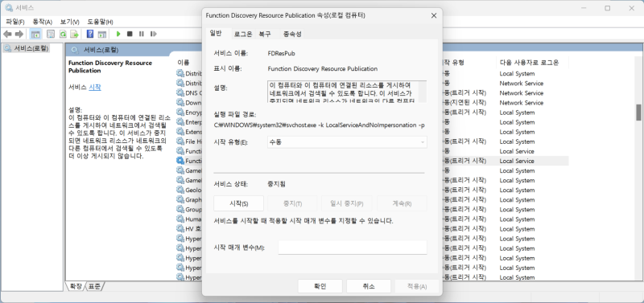Switch to the 로그온 tab
The height and width of the screenshot is (303, 644).
coord(243,35)
